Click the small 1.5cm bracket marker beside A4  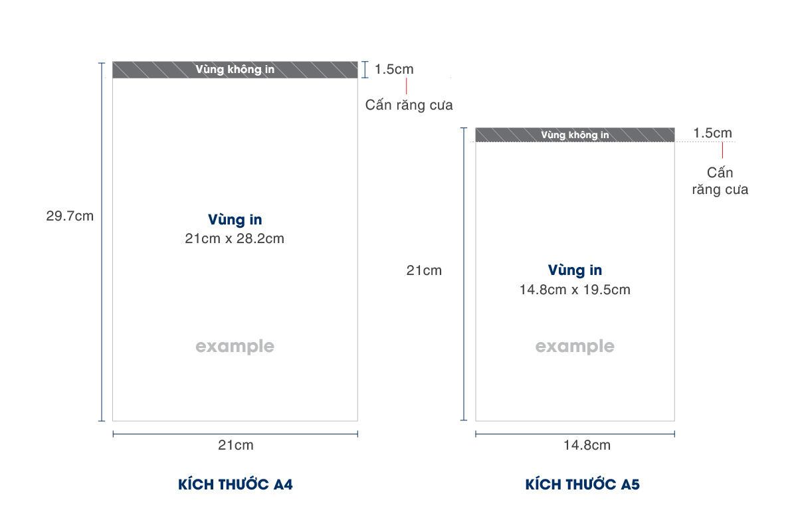tap(365, 69)
